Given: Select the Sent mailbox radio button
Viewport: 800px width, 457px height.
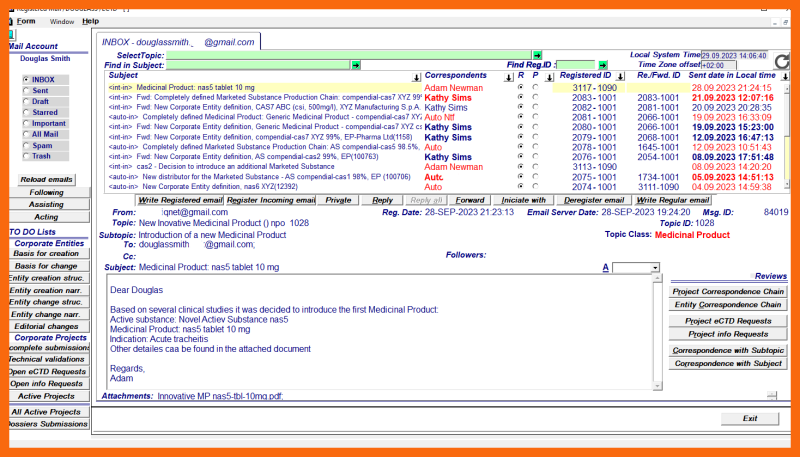Looking at the screenshot, I should [25, 90].
